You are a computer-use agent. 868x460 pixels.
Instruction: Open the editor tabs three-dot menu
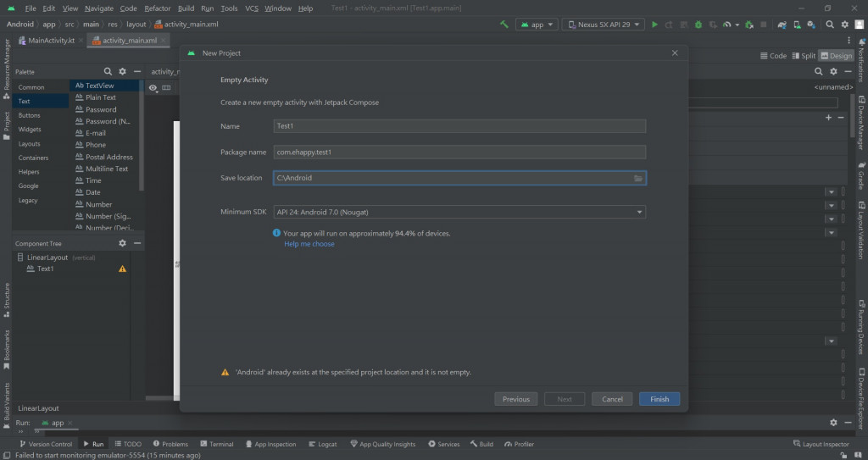coord(849,41)
